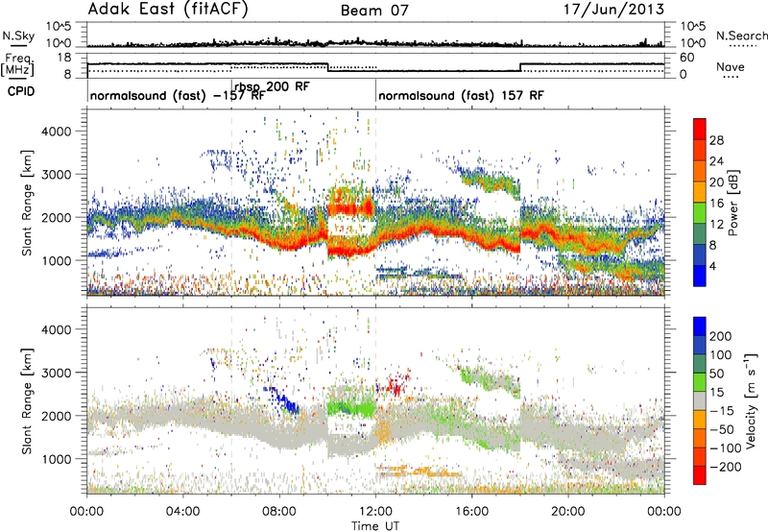
Task: Click the '04:00' time tick label
Action: 182,512
